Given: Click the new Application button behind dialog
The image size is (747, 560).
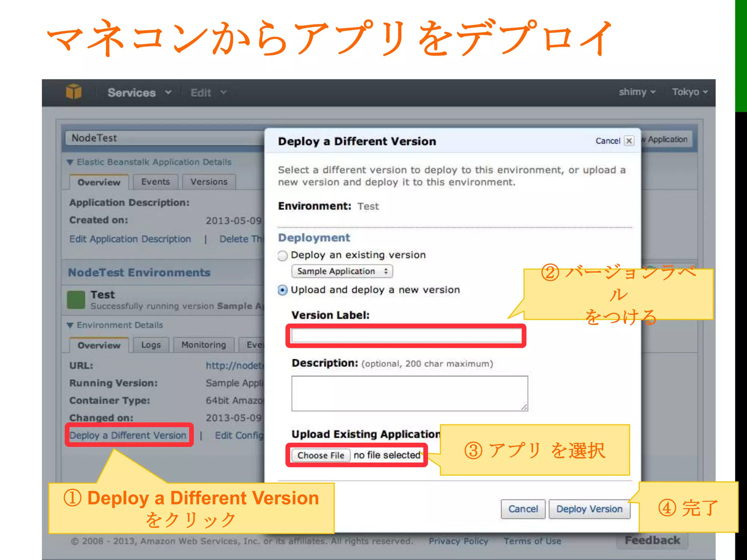Looking at the screenshot, I should tap(667, 139).
